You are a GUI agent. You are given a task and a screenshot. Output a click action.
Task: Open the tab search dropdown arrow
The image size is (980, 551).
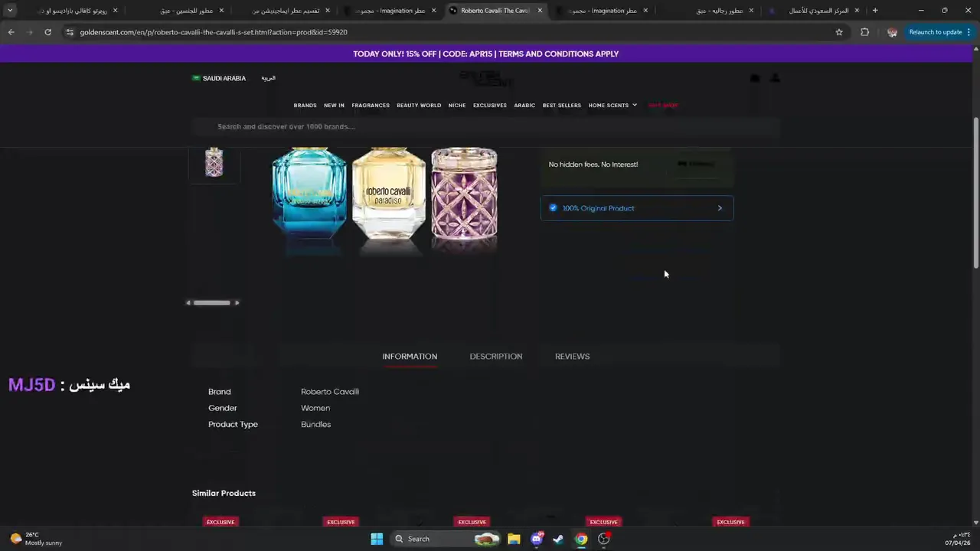pos(10,11)
